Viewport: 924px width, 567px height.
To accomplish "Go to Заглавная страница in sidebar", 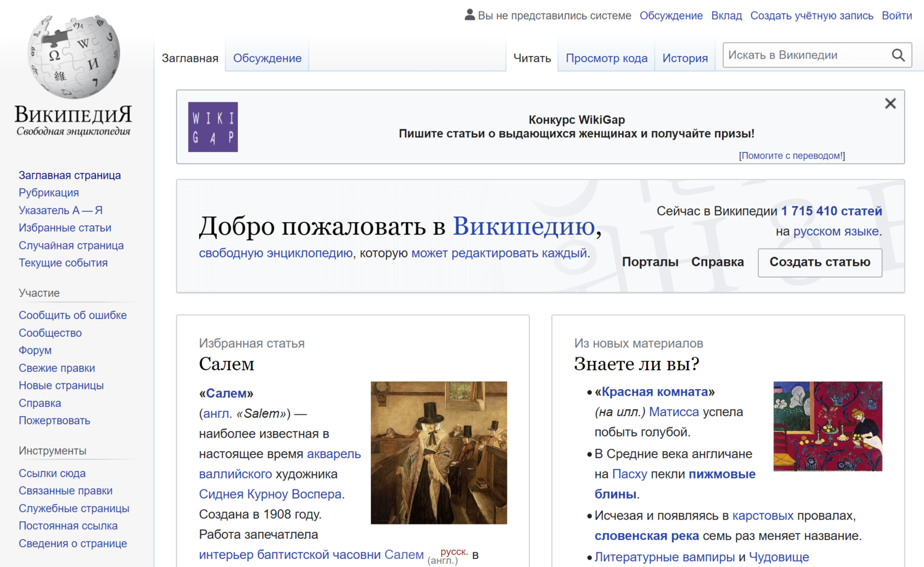I will pos(70,175).
